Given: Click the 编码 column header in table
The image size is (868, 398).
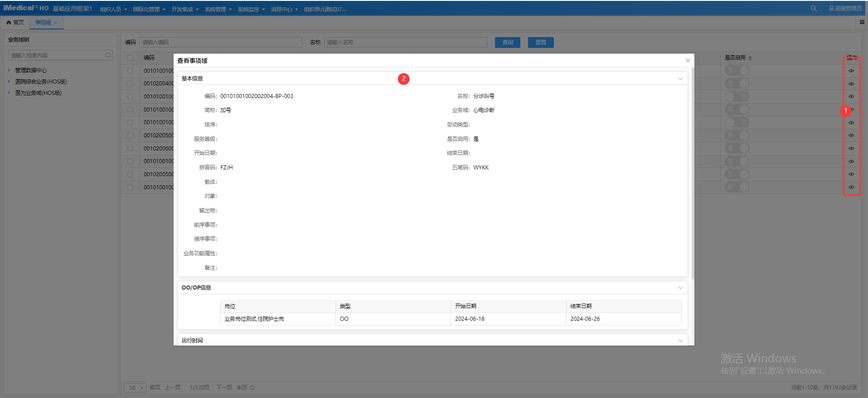Looking at the screenshot, I should click(149, 58).
